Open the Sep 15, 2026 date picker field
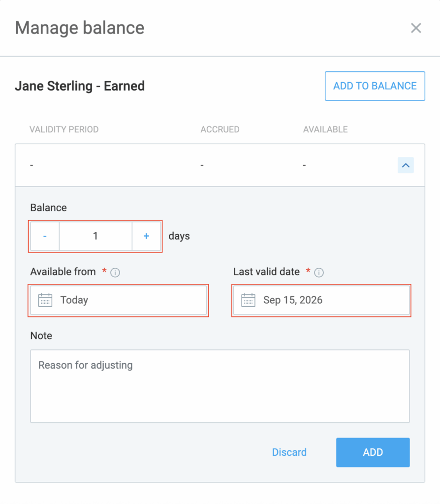 point(321,300)
